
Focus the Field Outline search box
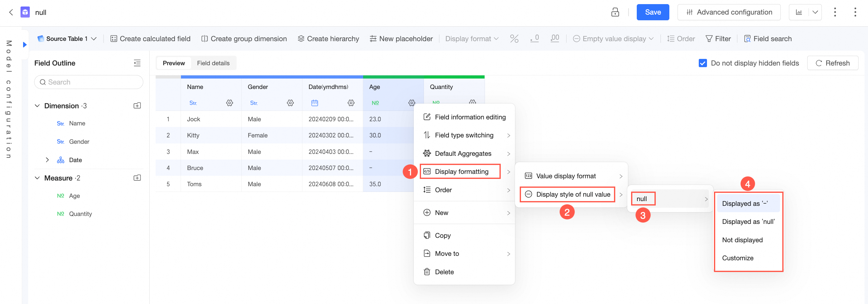[89, 82]
